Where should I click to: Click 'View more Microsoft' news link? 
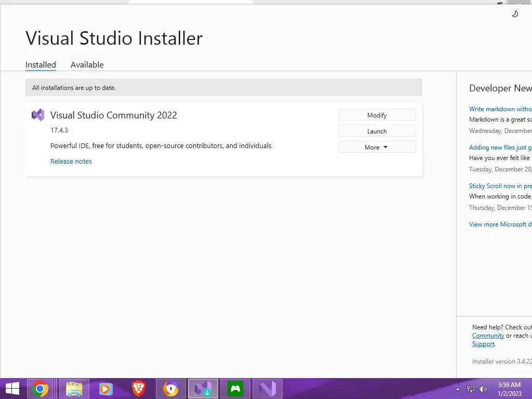click(x=500, y=224)
